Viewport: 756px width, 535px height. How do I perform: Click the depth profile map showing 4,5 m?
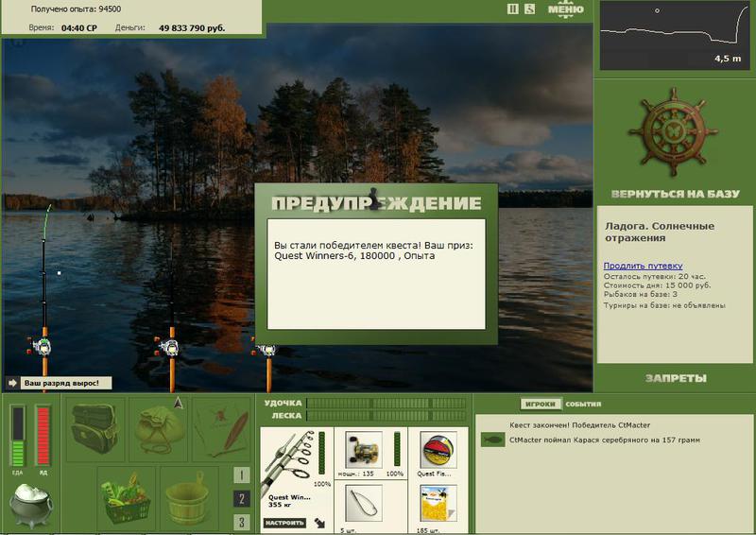pyautogui.click(x=674, y=36)
